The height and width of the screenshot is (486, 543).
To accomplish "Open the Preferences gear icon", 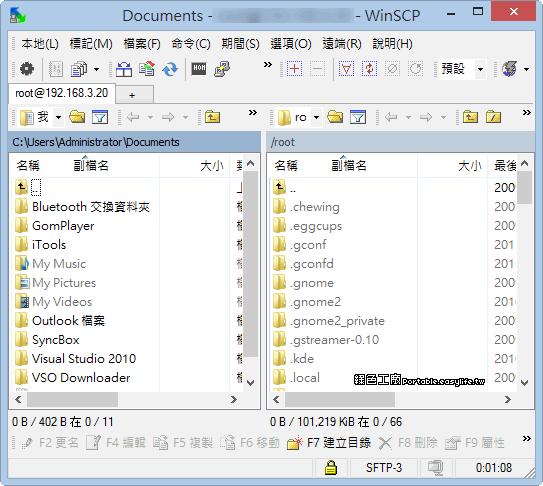I will click(27, 69).
